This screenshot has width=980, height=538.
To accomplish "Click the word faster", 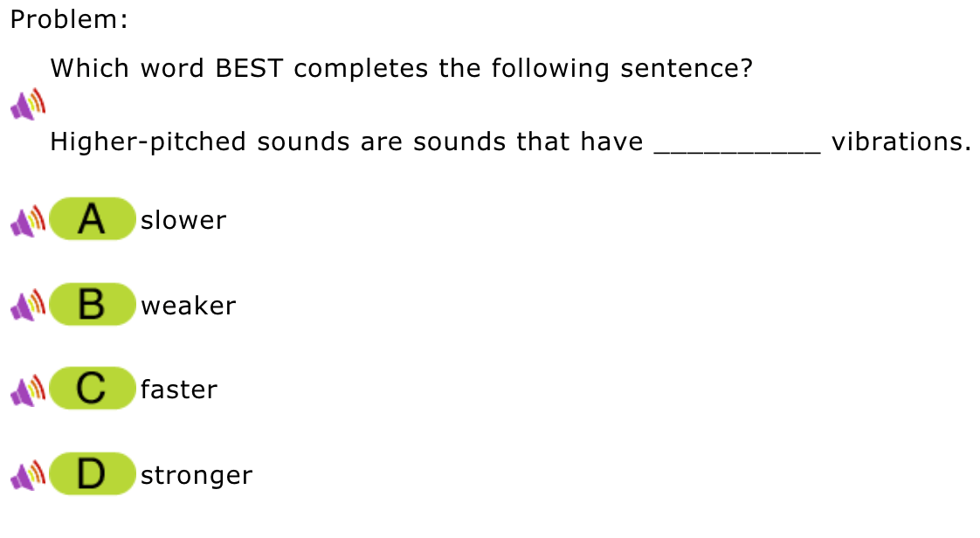I will point(179,390).
